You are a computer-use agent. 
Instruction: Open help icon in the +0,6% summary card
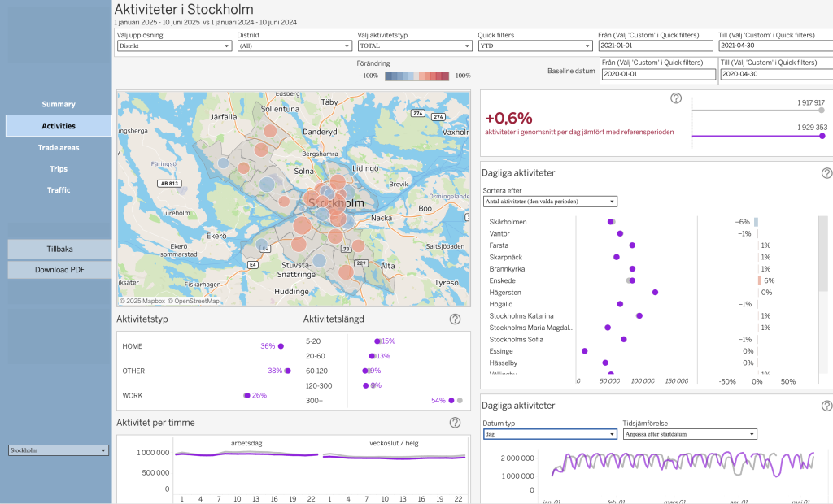click(676, 98)
